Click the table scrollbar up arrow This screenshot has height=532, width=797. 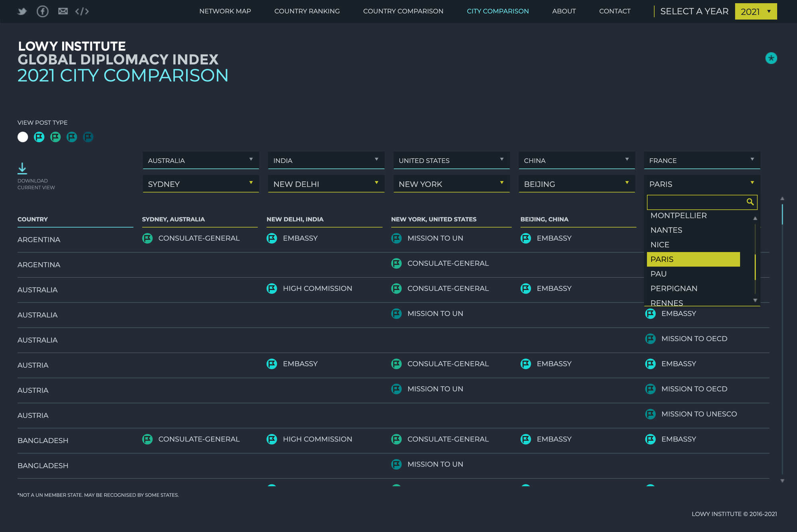[782, 198]
